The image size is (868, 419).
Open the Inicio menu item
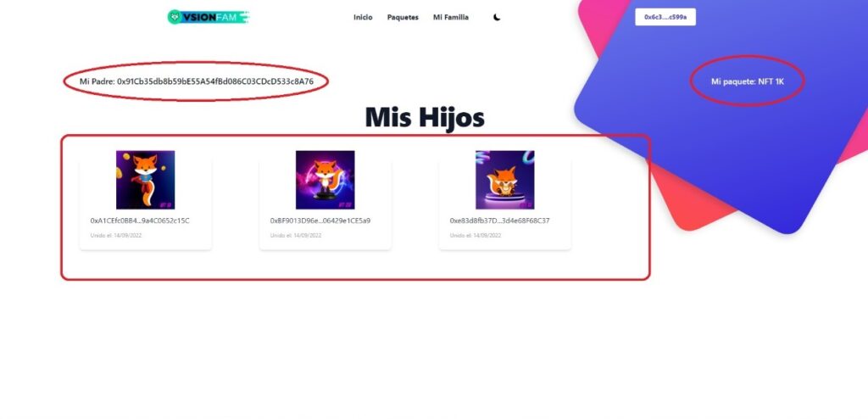click(363, 17)
